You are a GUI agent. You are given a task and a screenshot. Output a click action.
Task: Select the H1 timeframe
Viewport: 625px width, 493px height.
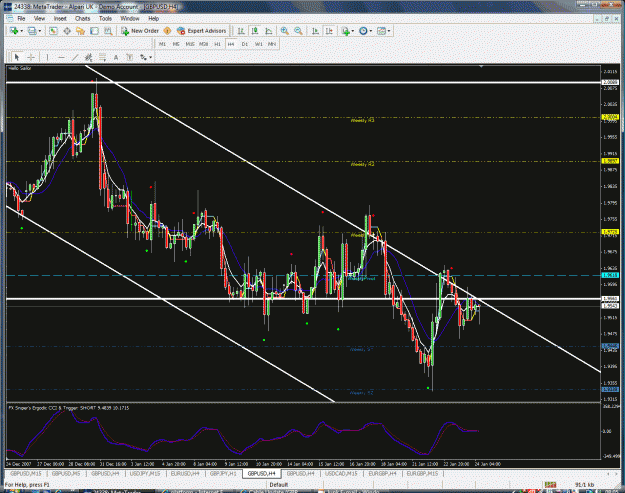click(x=217, y=44)
